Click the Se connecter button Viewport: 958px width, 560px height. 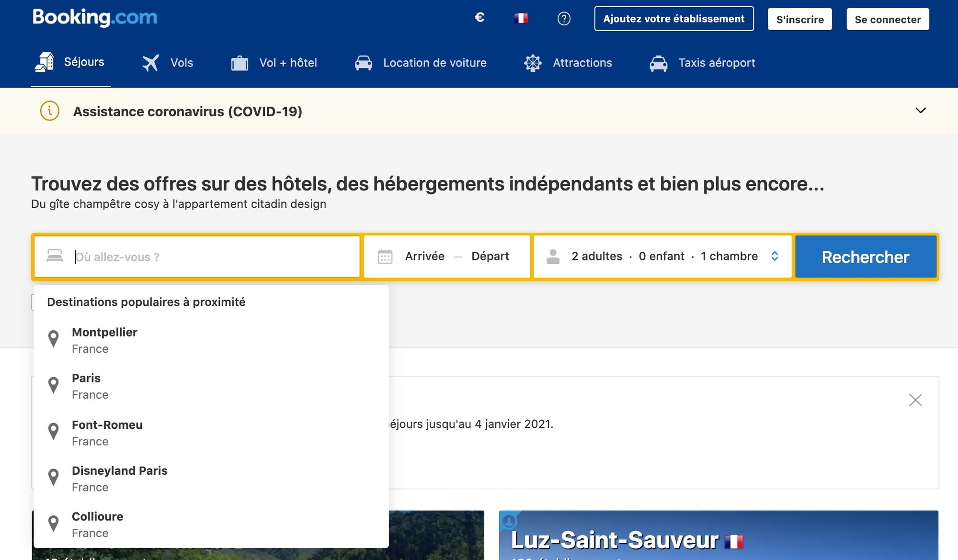click(887, 19)
